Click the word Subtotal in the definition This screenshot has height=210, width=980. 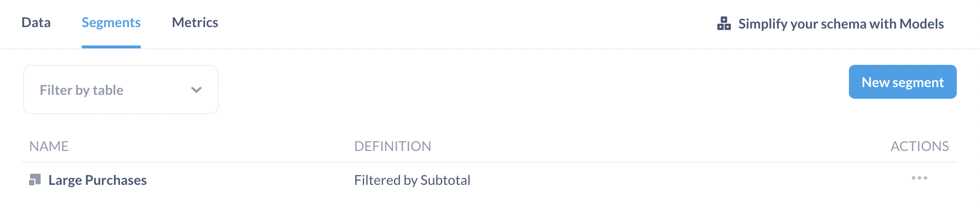coord(445,180)
